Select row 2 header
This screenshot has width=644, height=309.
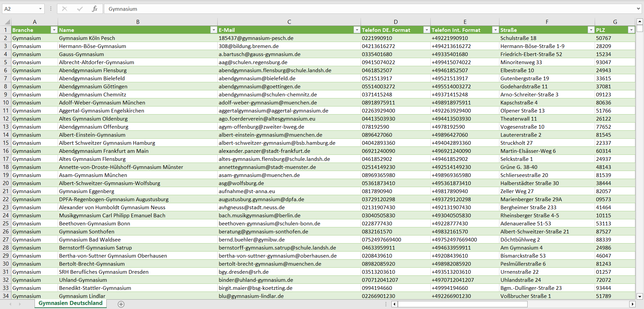6,38
